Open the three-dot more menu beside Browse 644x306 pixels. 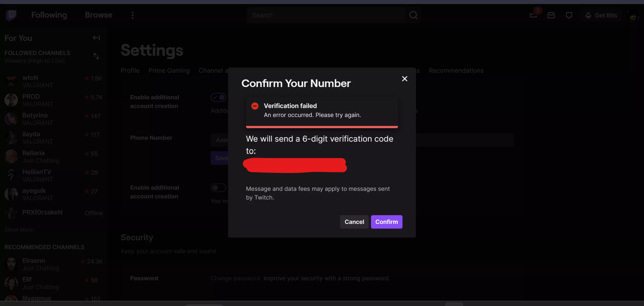(x=132, y=15)
